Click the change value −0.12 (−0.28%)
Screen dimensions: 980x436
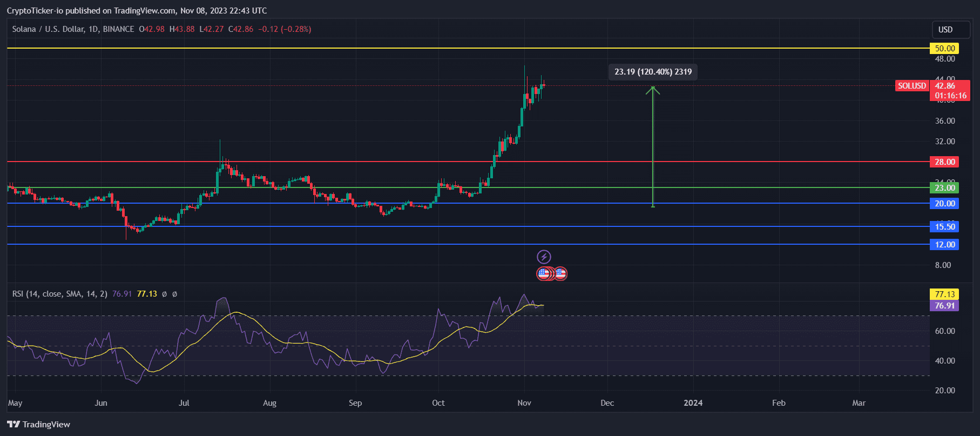pyautogui.click(x=285, y=29)
